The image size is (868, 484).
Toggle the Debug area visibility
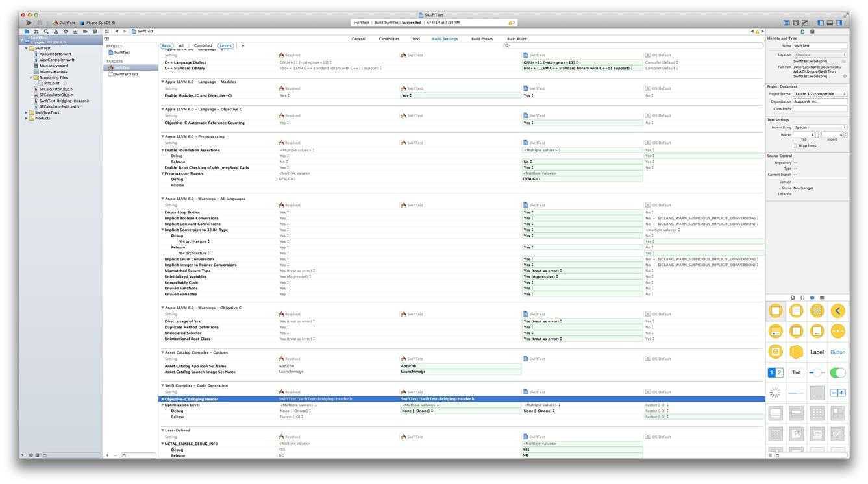click(x=830, y=23)
